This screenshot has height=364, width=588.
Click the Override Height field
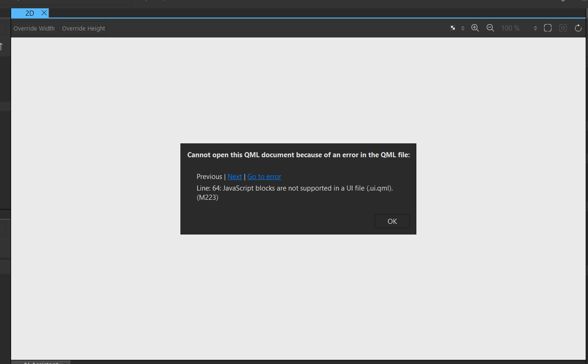pyautogui.click(x=84, y=28)
